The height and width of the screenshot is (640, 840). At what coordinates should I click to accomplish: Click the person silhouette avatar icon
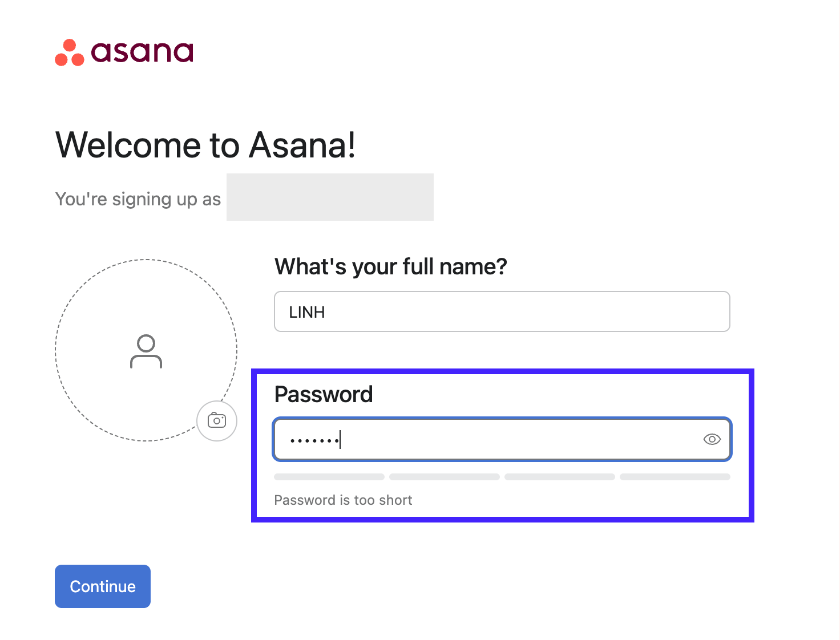point(146,351)
